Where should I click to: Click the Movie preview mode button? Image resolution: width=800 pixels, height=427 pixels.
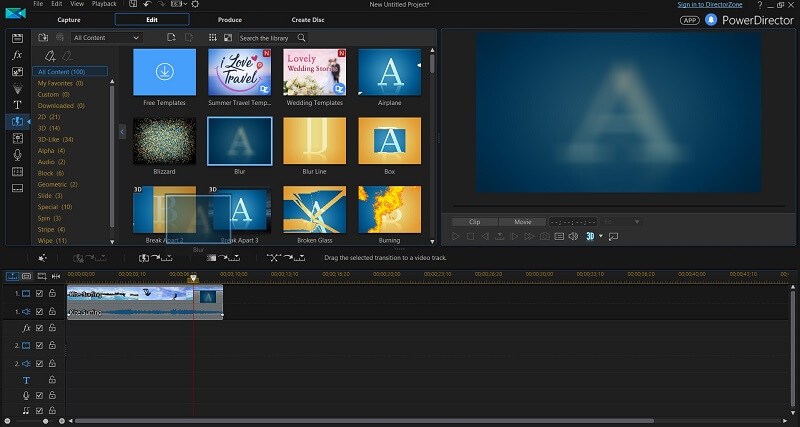pyautogui.click(x=522, y=222)
